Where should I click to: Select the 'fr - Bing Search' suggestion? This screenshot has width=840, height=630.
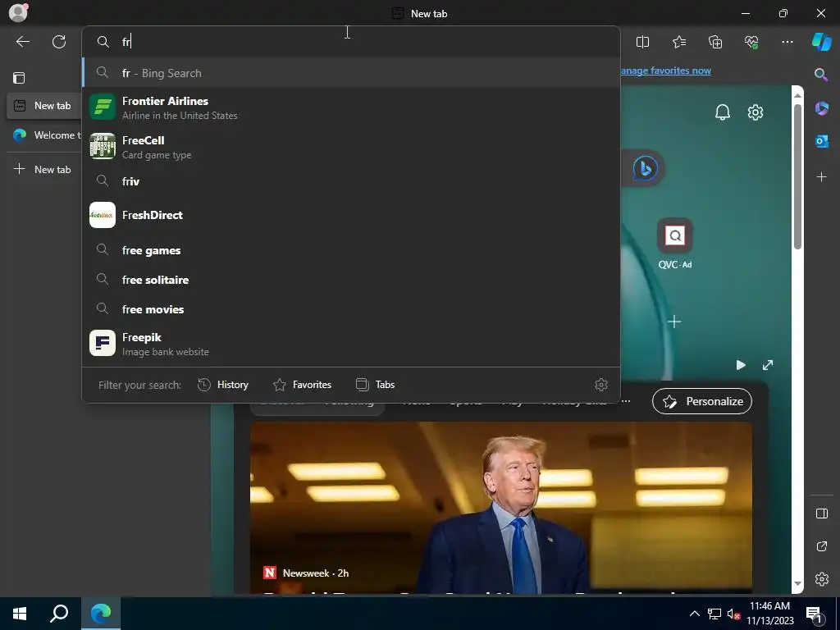(351, 73)
